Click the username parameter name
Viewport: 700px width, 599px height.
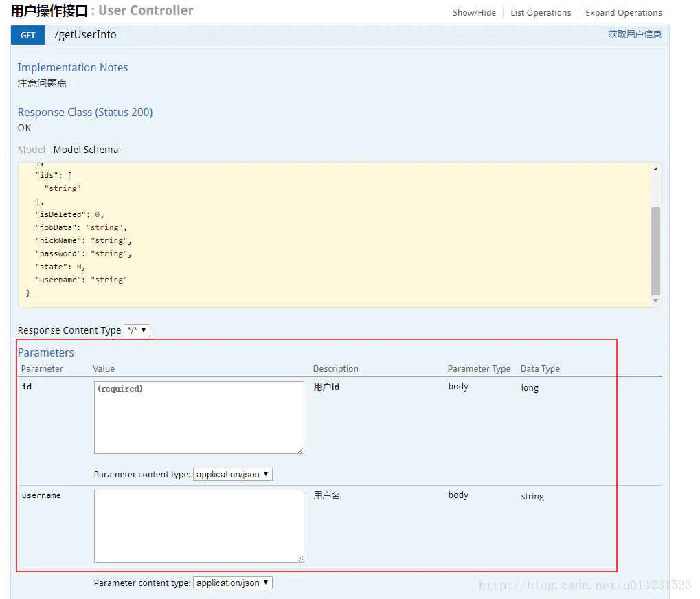(41, 495)
